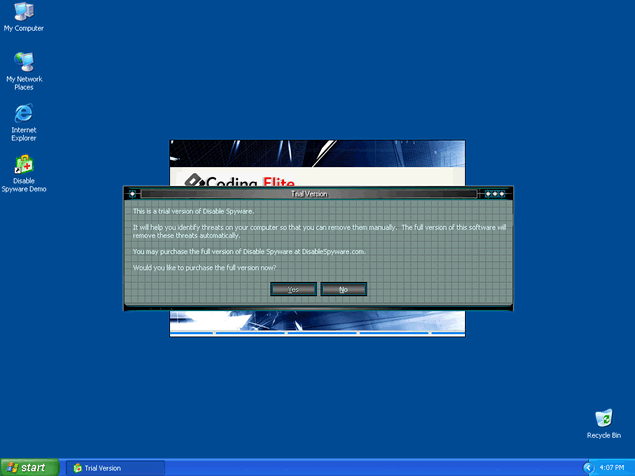This screenshot has width=635, height=476.
Task: Click the three-diamond control on dialog title bar
Action: [494, 194]
